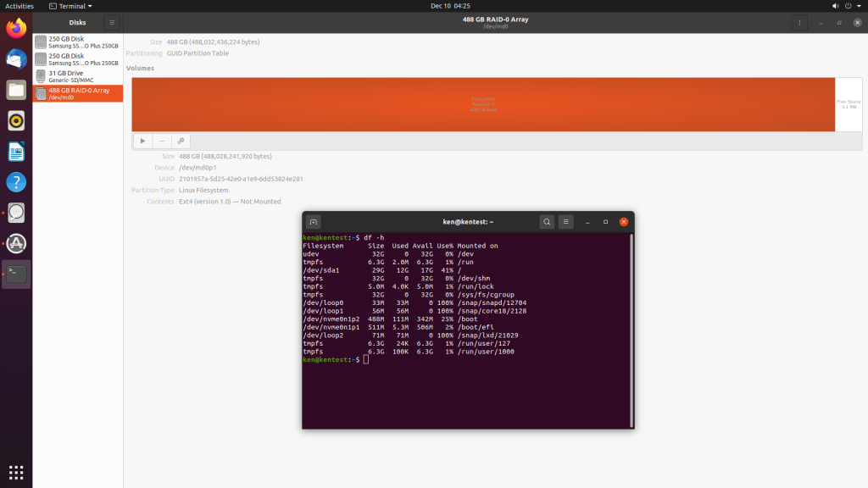Mount the selected partition with play button
This screenshot has width=868, height=488.
click(x=142, y=141)
